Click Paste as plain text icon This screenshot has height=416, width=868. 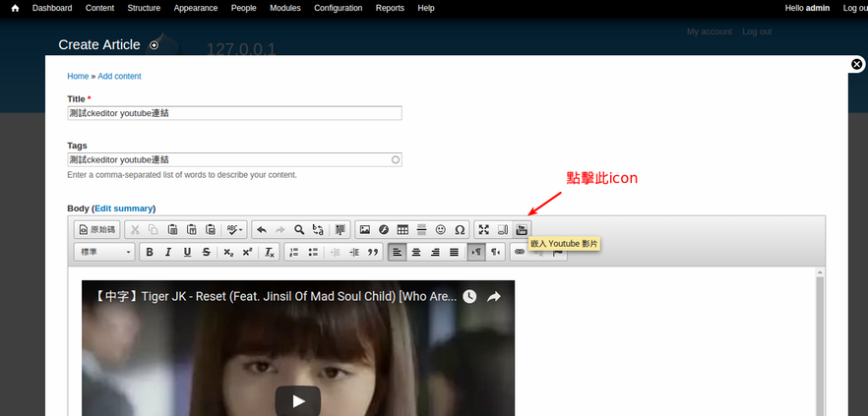coord(192,229)
